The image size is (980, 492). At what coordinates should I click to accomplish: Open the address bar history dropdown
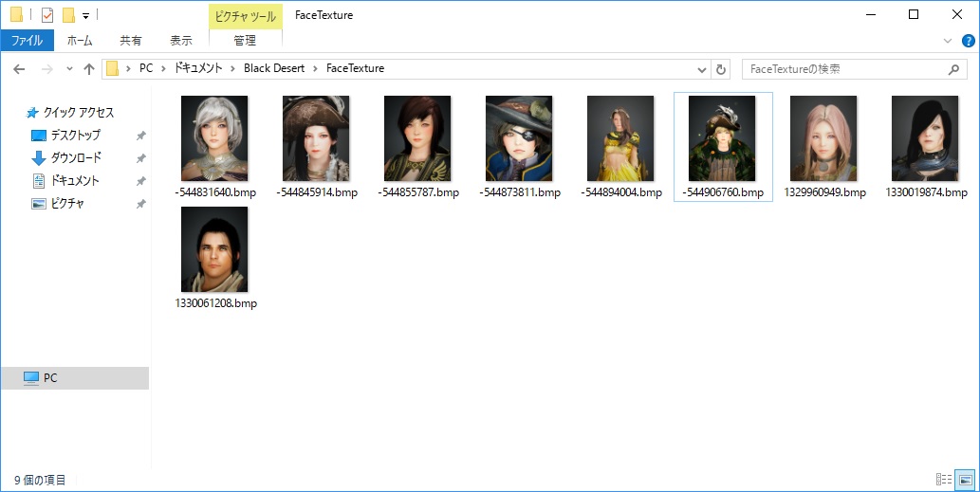pyautogui.click(x=702, y=69)
